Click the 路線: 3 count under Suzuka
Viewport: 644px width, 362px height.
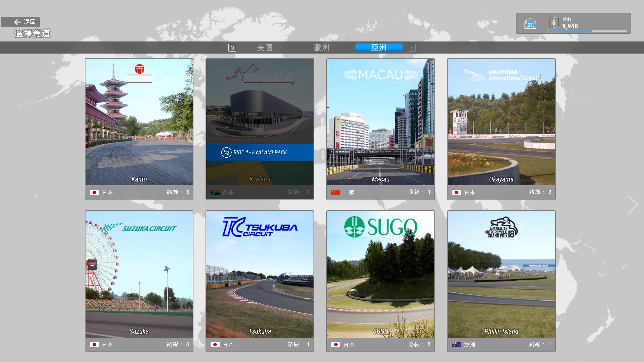[x=178, y=344]
